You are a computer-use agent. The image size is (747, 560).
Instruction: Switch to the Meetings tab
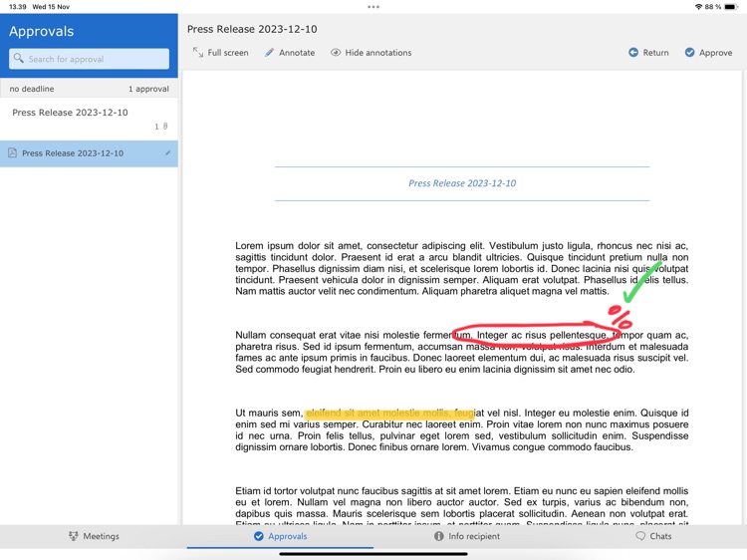[94, 536]
